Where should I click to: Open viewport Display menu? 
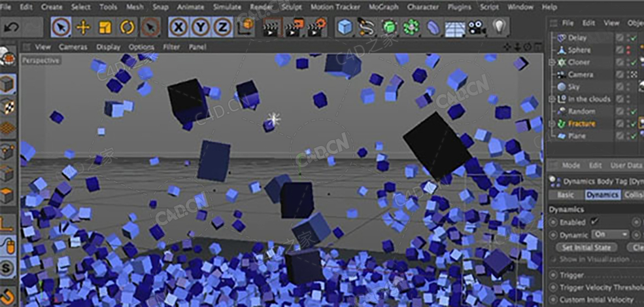click(109, 47)
